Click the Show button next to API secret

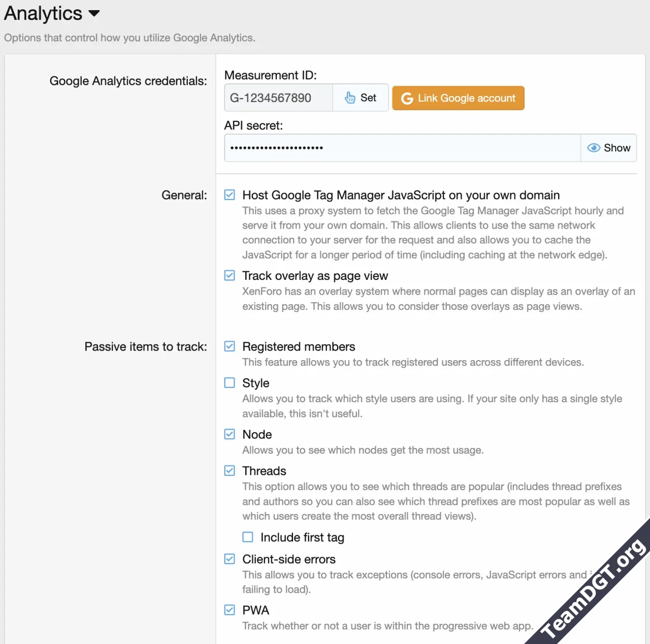click(x=609, y=148)
